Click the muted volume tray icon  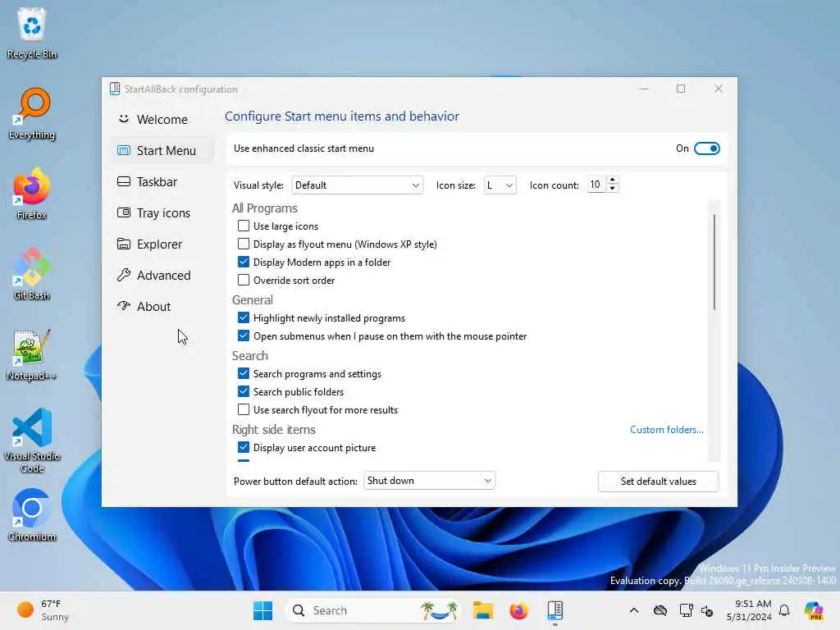(707, 610)
